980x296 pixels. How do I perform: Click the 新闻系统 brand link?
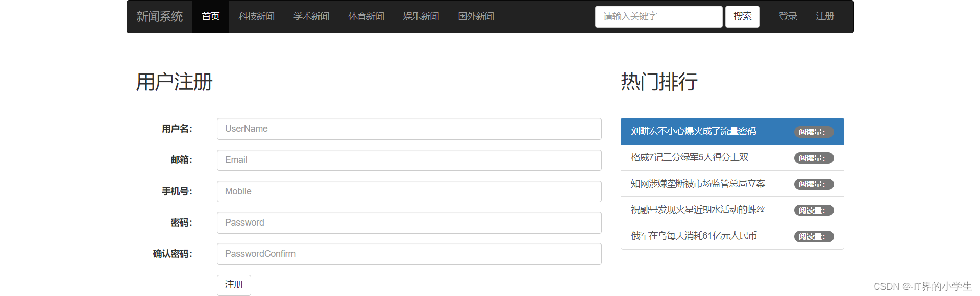click(x=159, y=17)
